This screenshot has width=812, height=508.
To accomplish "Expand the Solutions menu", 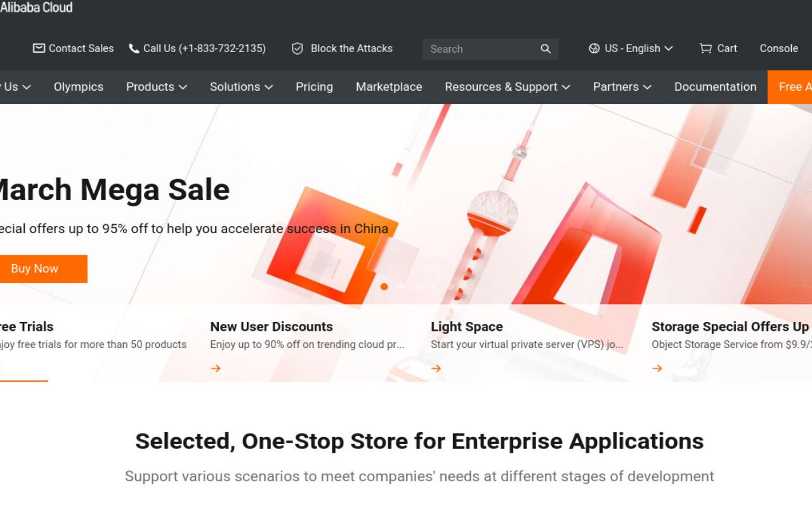I will coord(241,87).
